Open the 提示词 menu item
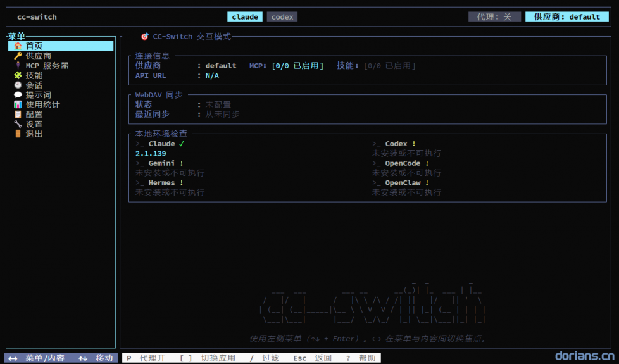 (61, 95)
